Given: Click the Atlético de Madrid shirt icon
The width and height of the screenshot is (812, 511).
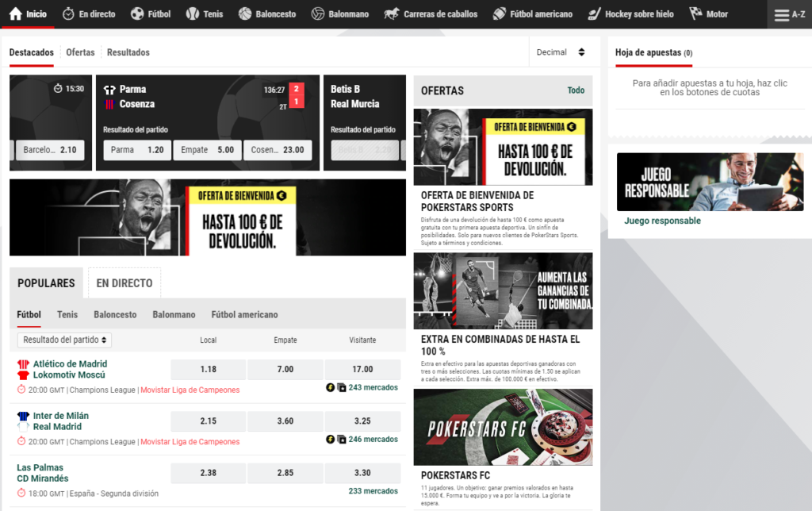Looking at the screenshot, I should tap(23, 364).
